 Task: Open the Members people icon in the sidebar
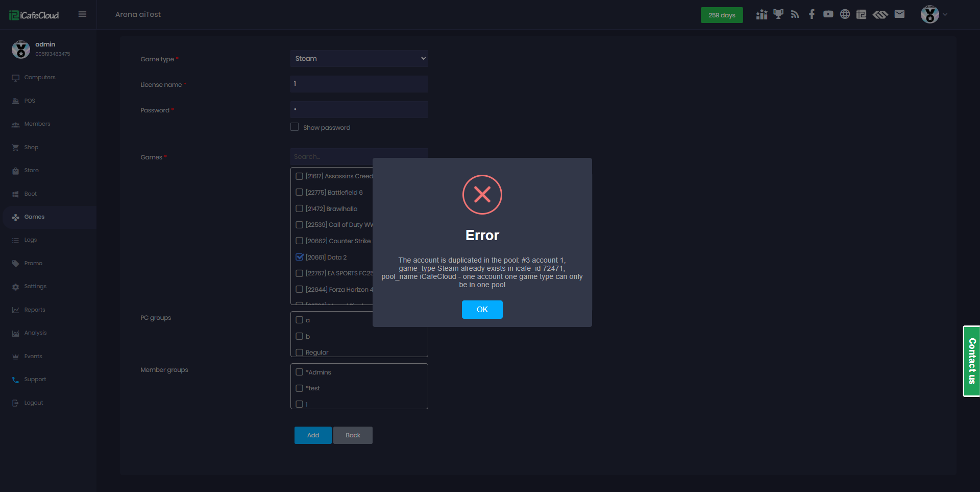click(15, 124)
